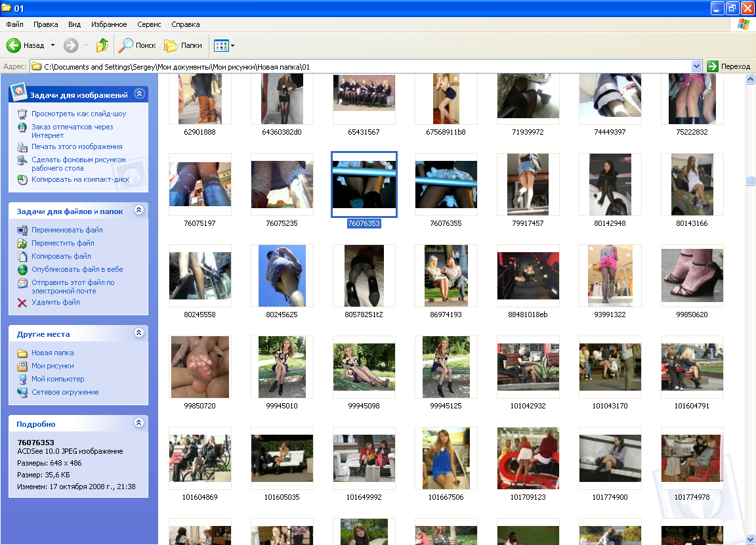Open the Сервис menu
The width and height of the screenshot is (756, 545).
click(149, 24)
